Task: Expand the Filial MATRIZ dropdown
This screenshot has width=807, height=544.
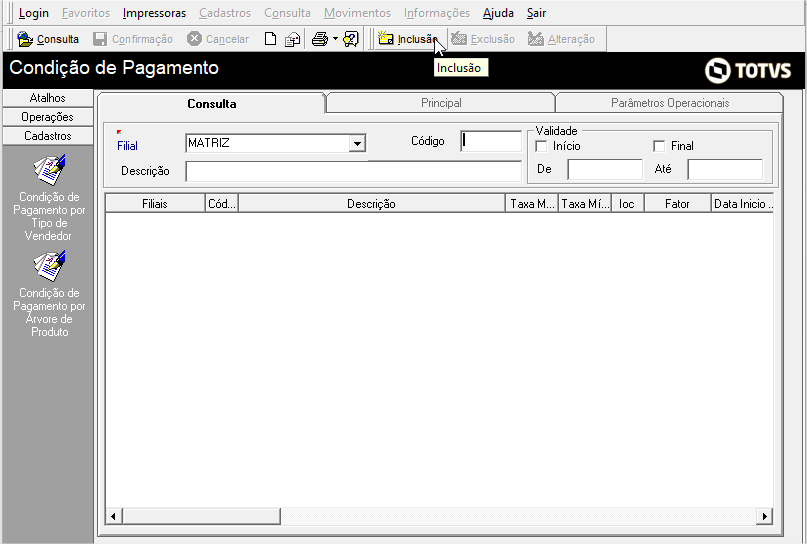Action: (357, 144)
